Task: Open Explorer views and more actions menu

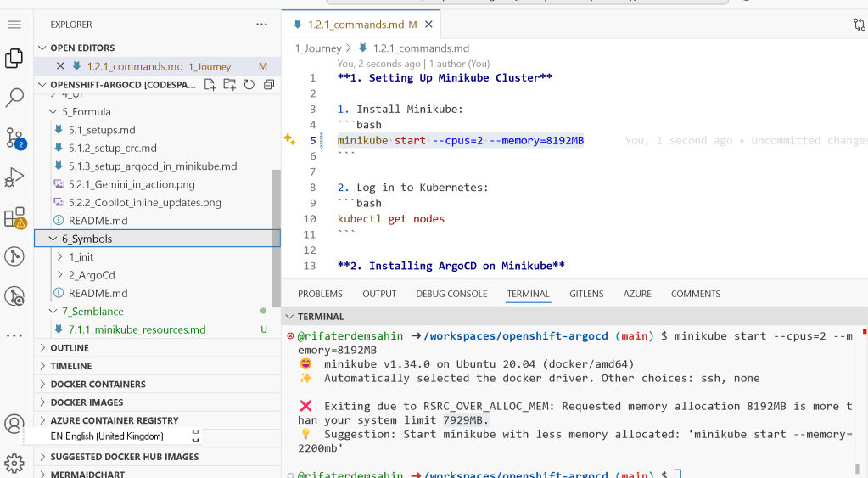Action: [261, 25]
